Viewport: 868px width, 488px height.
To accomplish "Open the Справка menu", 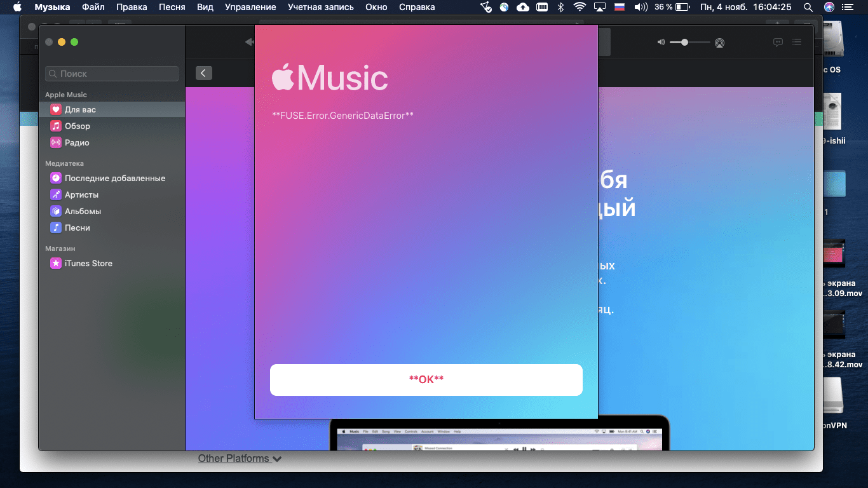I will [417, 7].
